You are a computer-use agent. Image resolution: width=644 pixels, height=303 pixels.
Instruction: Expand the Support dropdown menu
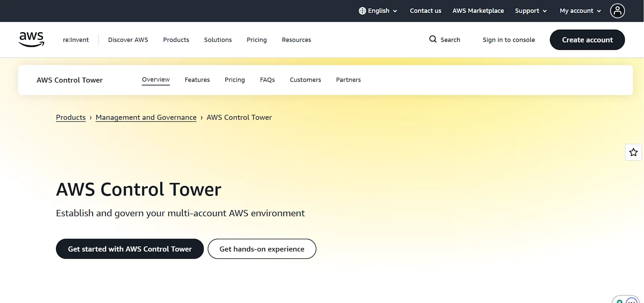coord(531,11)
